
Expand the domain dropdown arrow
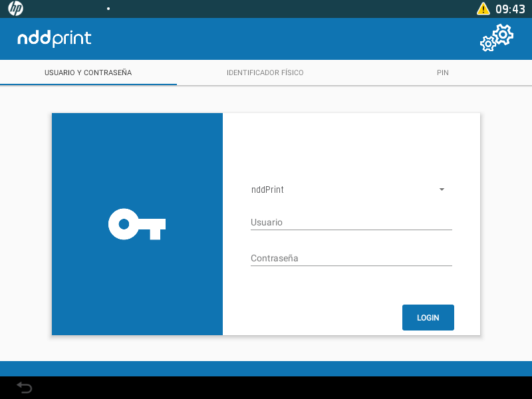(442, 190)
